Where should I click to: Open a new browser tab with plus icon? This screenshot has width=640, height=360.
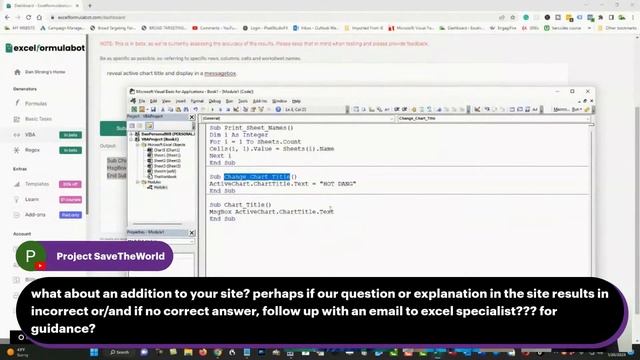(90, 6)
